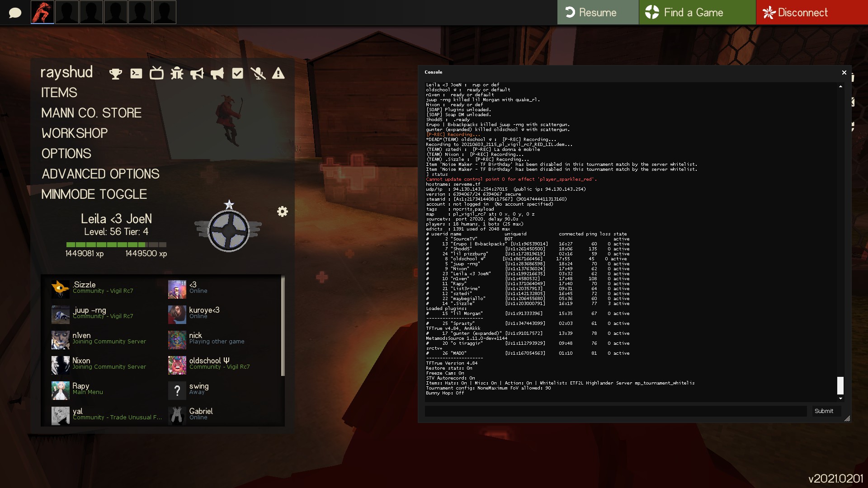Click the outlined megaphone icon
Viewport: 868px width, 488px height.
(x=197, y=74)
